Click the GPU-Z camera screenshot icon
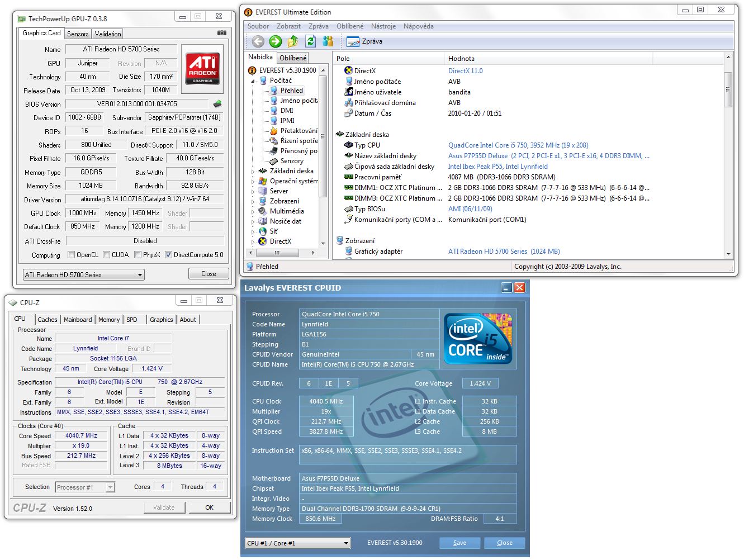Image resolution: width=744 pixels, height=560 pixels. [222, 33]
